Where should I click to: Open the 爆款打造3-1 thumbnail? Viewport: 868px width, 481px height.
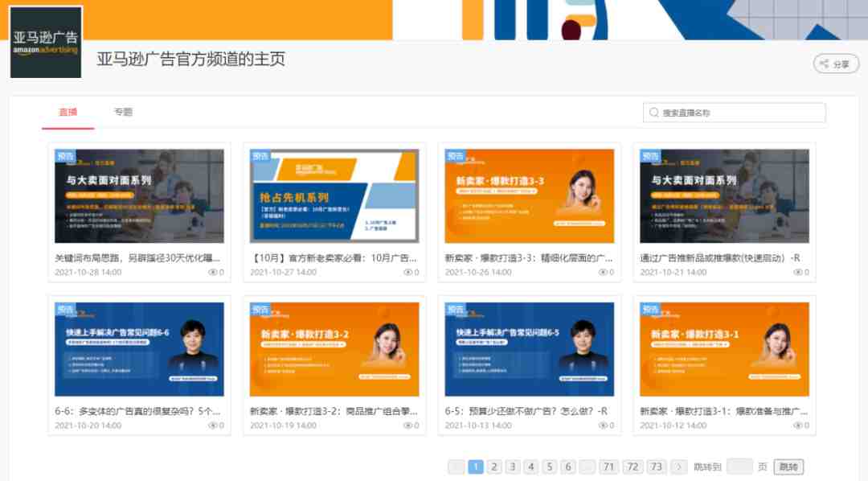click(724, 349)
